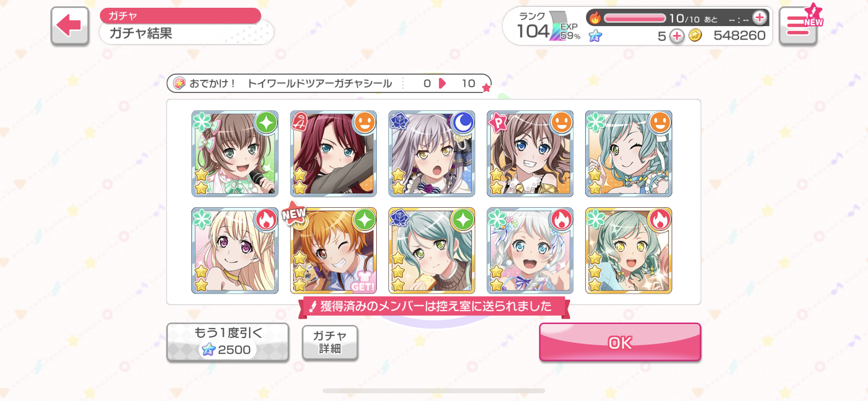
Task: Select the first brown-haired singer card
Action: (x=235, y=154)
